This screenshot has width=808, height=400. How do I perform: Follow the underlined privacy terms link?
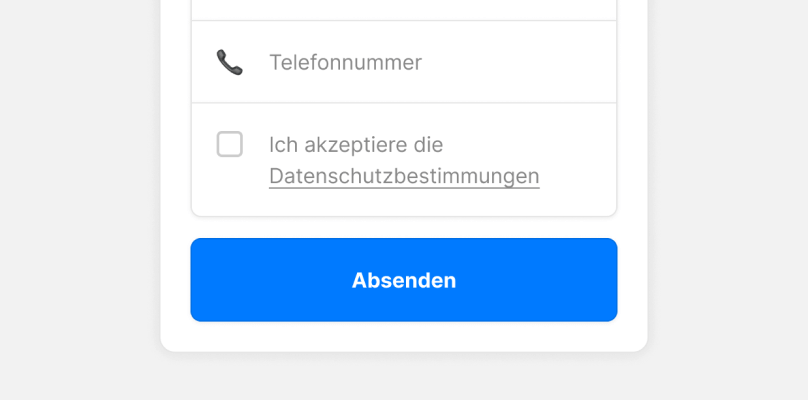pyautogui.click(x=404, y=176)
